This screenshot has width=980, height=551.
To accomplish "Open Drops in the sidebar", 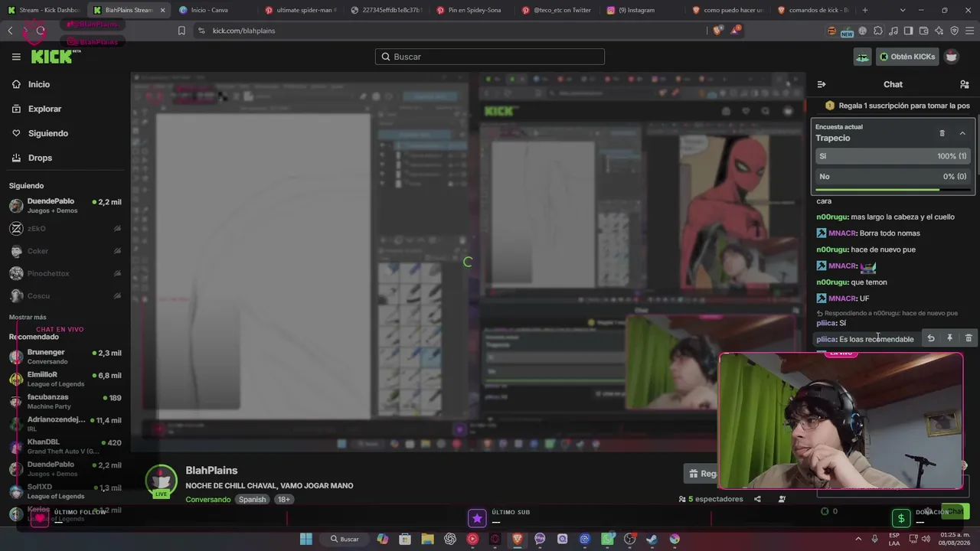I will tap(40, 158).
